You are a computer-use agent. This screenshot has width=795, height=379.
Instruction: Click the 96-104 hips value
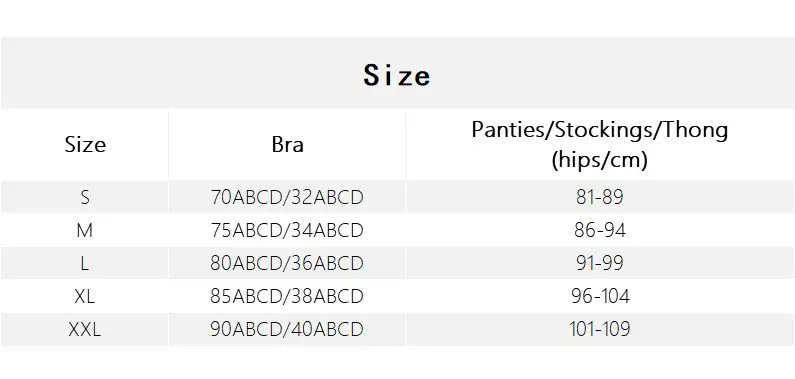point(600,296)
